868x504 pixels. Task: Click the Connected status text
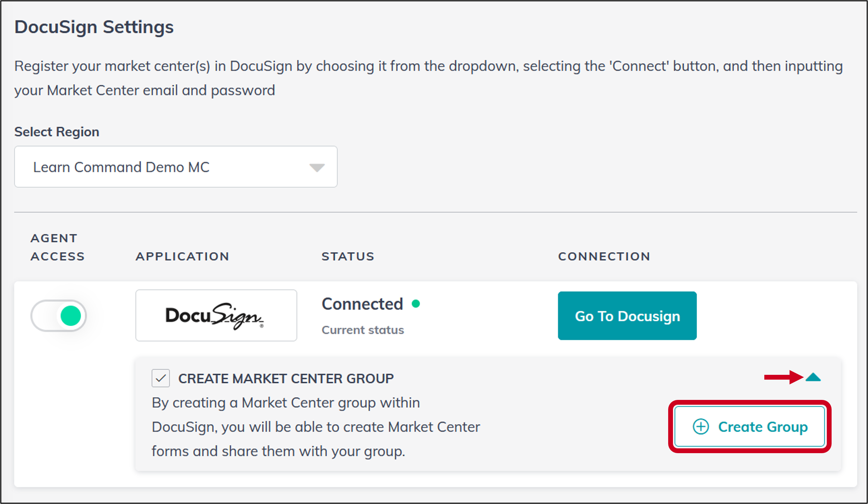(x=362, y=304)
